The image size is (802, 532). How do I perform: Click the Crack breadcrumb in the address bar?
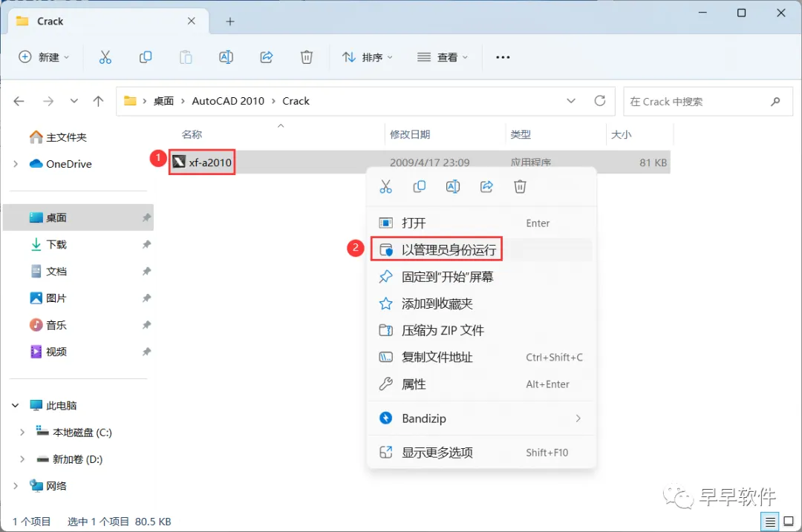[296, 101]
